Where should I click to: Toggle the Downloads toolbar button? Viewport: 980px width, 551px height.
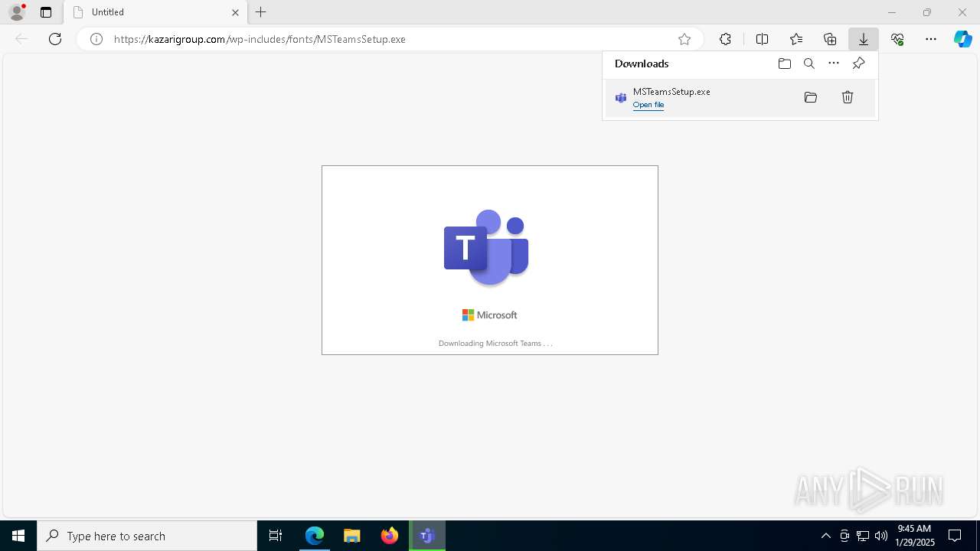pos(864,39)
